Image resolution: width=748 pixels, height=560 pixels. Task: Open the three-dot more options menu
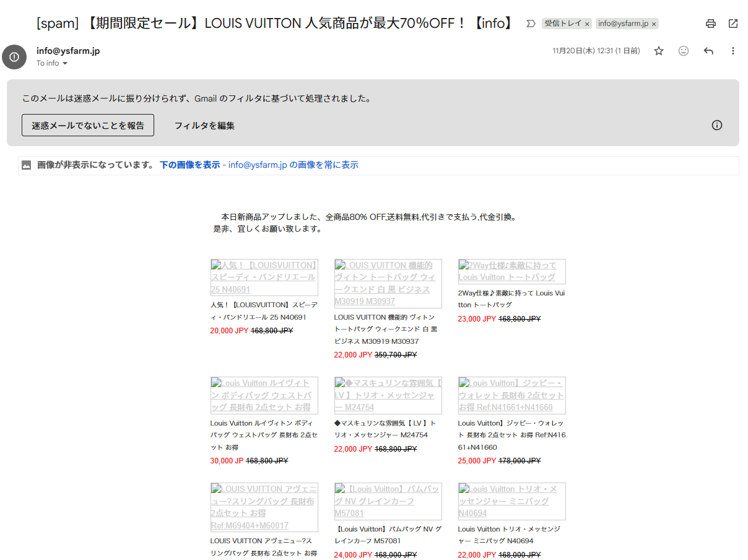point(733,51)
